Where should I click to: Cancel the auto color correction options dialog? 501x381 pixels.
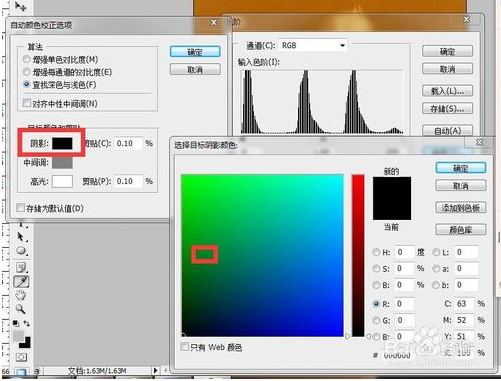[x=195, y=69]
